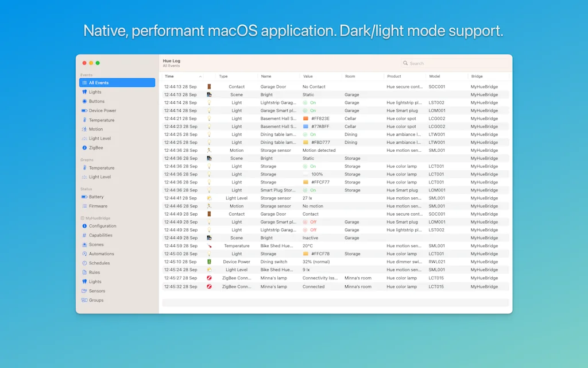Select the Device Power battery icon

coord(84,110)
